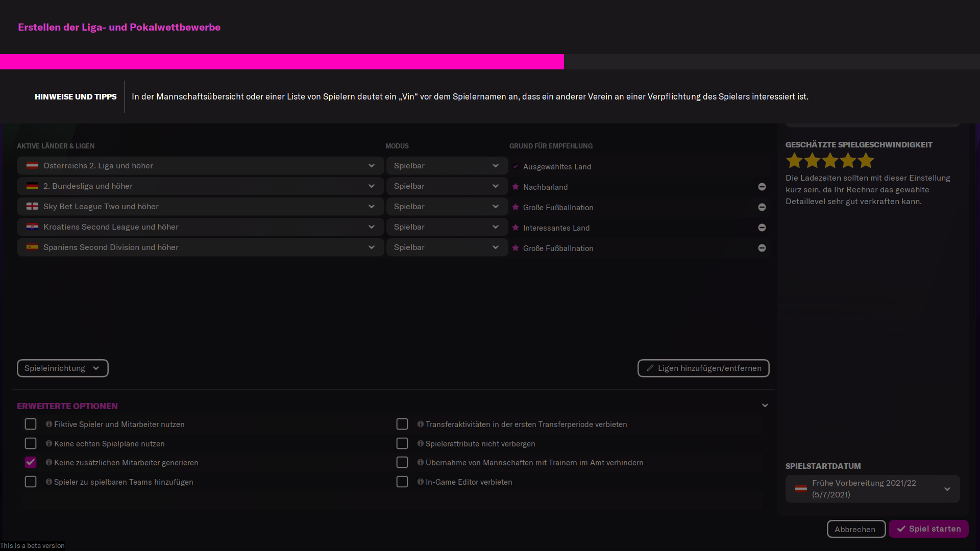Remove Kroatiens Second League row minus icon
This screenshot has height=551, width=980.
coord(762,228)
